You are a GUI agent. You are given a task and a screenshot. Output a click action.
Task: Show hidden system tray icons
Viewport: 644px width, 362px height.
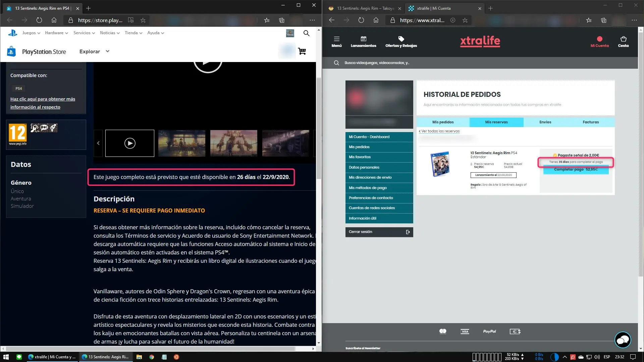pos(565,357)
